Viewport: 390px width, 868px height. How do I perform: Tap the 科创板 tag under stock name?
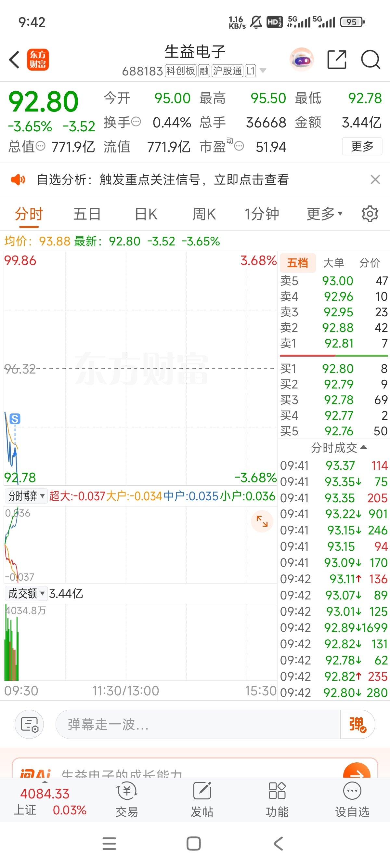click(180, 71)
